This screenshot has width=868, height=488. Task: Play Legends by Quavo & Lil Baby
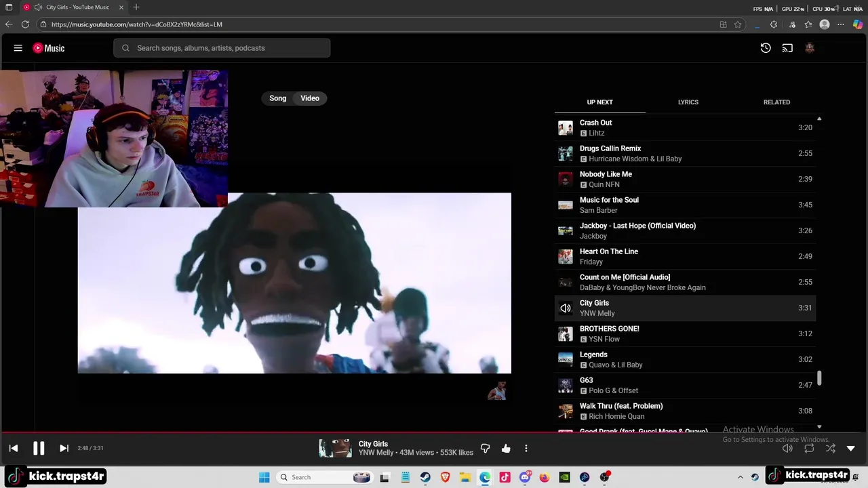685,359
